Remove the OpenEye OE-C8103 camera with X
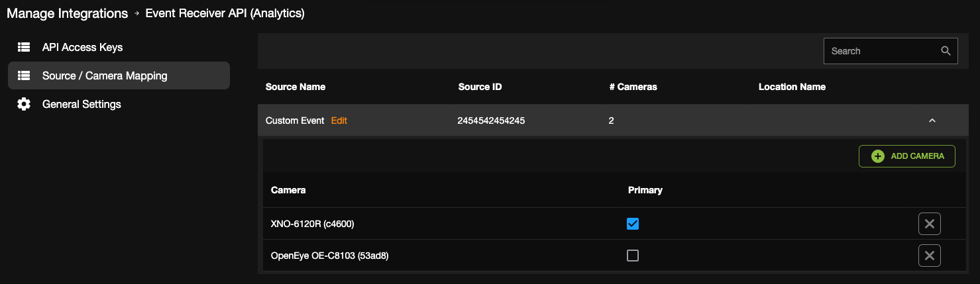 (930, 256)
